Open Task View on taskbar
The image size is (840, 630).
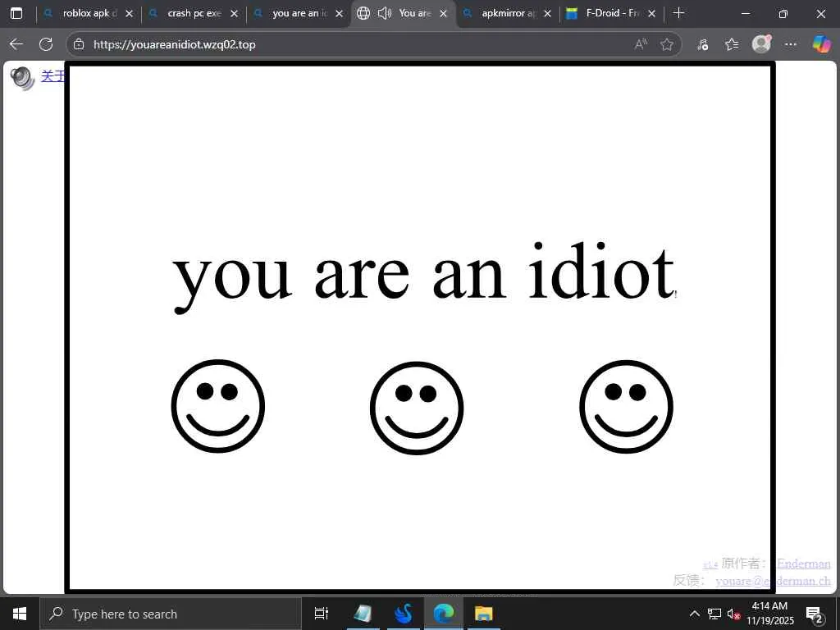(x=322, y=614)
